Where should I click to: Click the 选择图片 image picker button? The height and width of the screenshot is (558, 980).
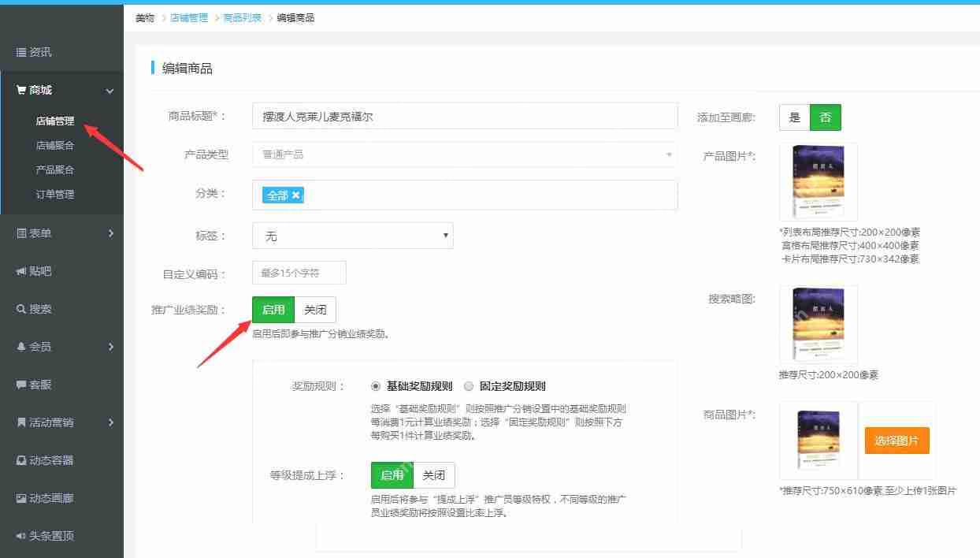[x=896, y=441]
